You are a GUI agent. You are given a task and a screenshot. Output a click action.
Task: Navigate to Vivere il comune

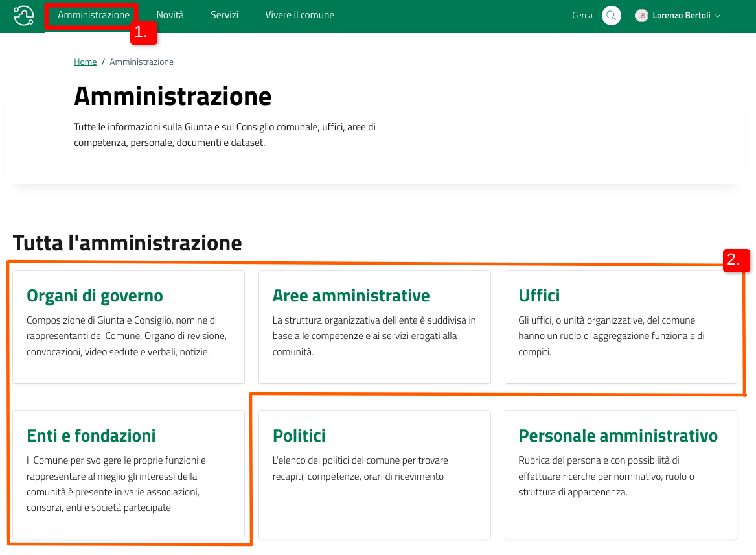click(x=299, y=15)
